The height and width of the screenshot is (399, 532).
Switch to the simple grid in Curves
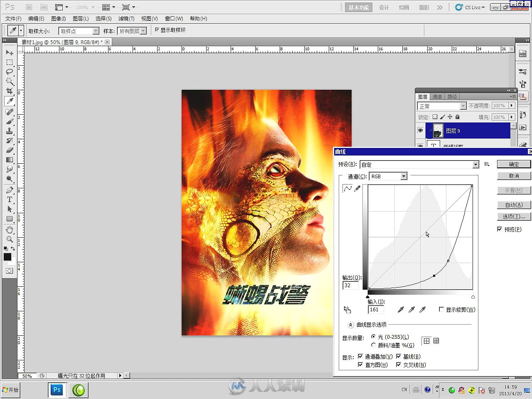click(x=426, y=341)
